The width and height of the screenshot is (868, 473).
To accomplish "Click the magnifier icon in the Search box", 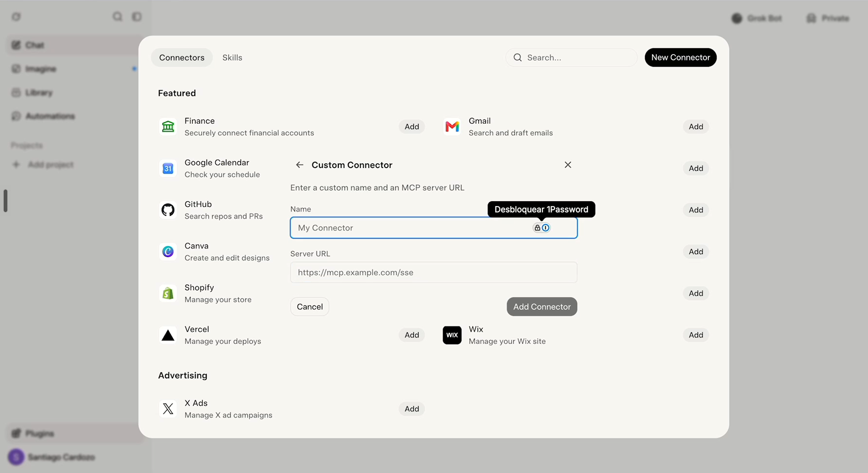I will [517, 57].
